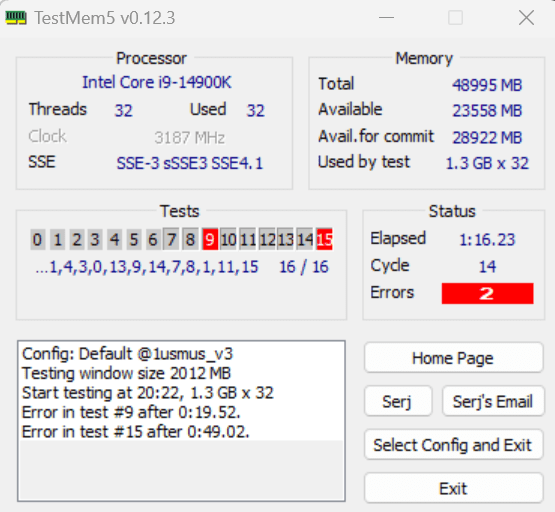Select test box 5
The width and height of the screenshot is (555, 512).
tap(134, 240)
